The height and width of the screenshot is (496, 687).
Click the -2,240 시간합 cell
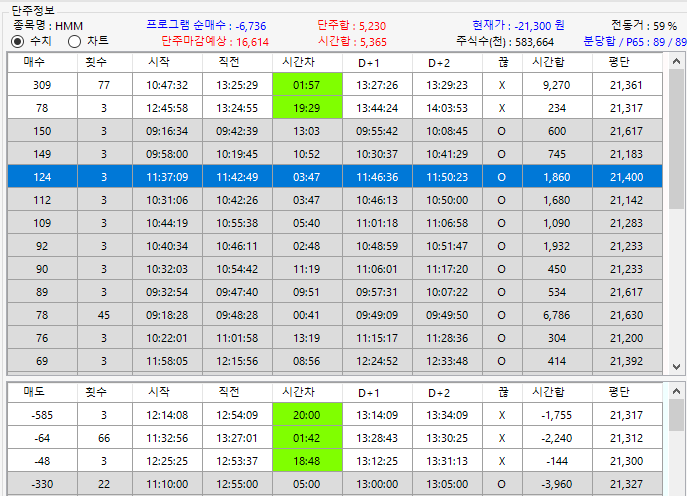pos(557,438)
